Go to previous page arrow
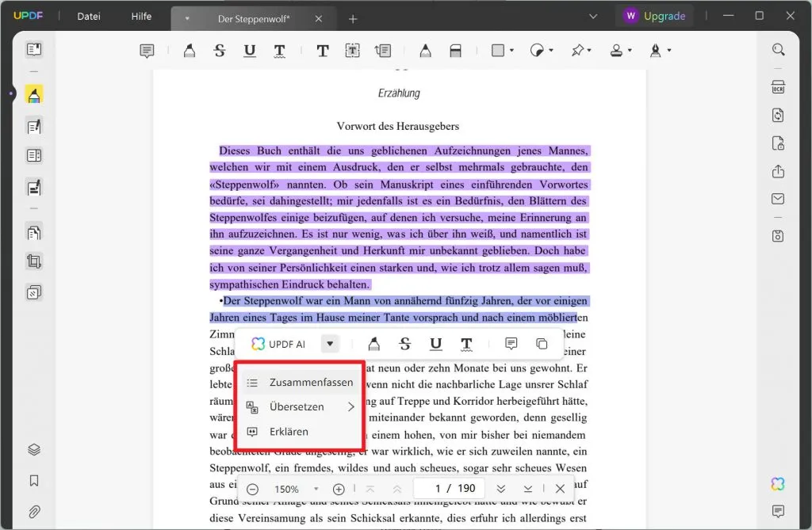Viewport: 812px width, 530px height. click(397, 489)
